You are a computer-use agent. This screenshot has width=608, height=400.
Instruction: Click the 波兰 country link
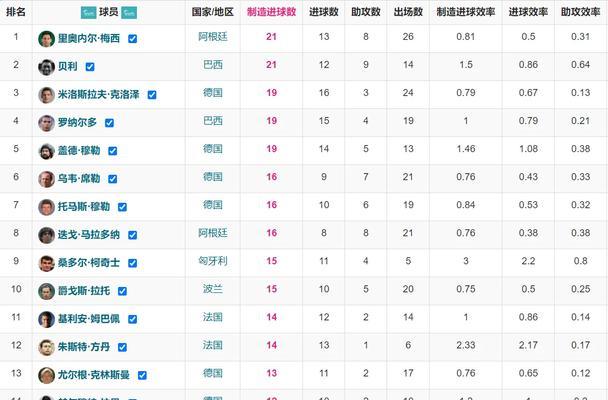(213, 289)
